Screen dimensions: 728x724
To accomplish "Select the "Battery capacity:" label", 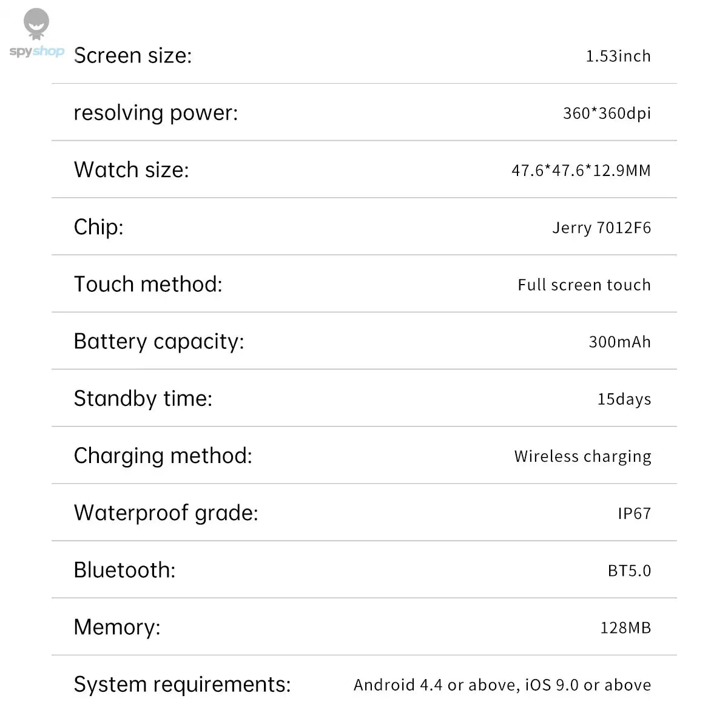I will pos(159,341).
